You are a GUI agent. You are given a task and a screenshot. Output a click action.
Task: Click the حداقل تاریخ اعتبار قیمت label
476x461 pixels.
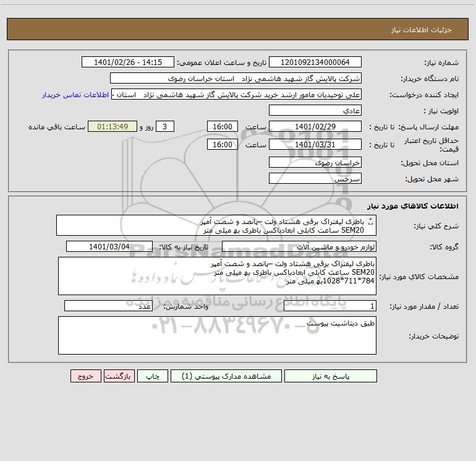[431, 145]
